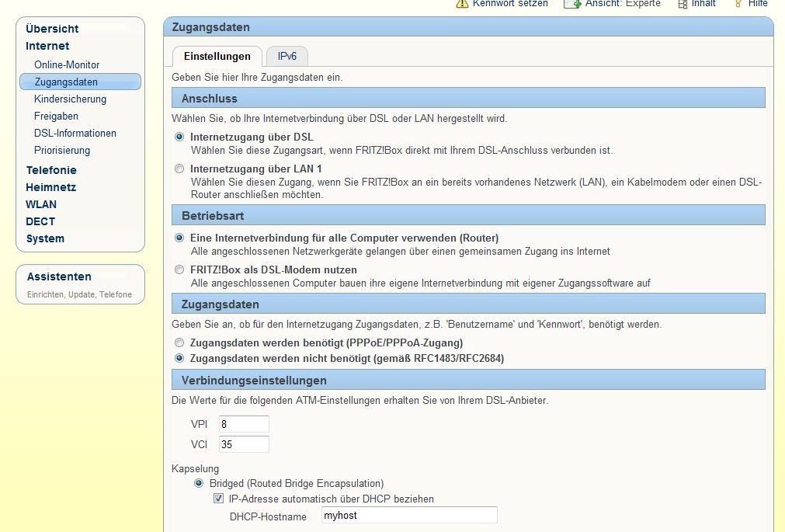Open Online-Monitor in the sidebar
785x532 pixels.
[67, 64]
